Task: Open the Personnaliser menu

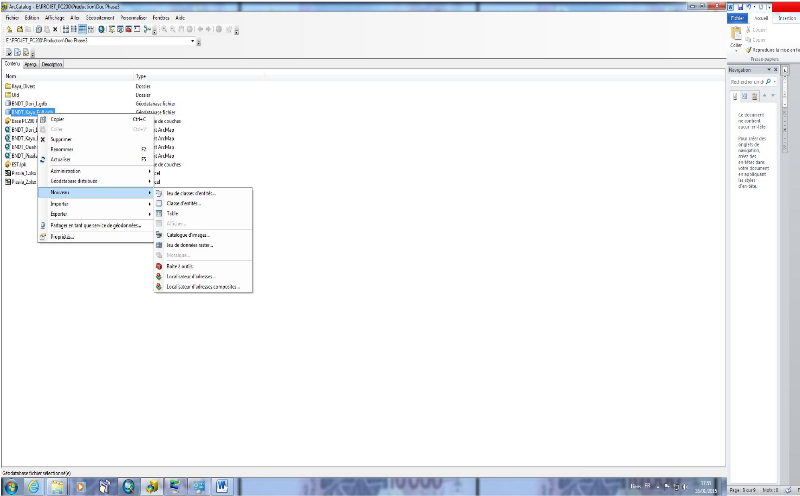Action: [x=134, y=18]
